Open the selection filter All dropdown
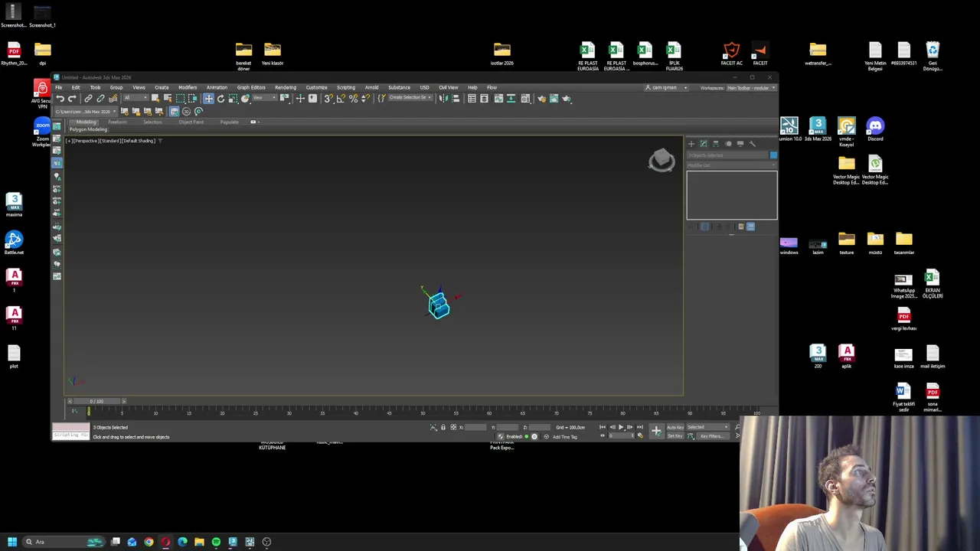Viewport: 980px width, 551px height. click(x=136, y=98)
